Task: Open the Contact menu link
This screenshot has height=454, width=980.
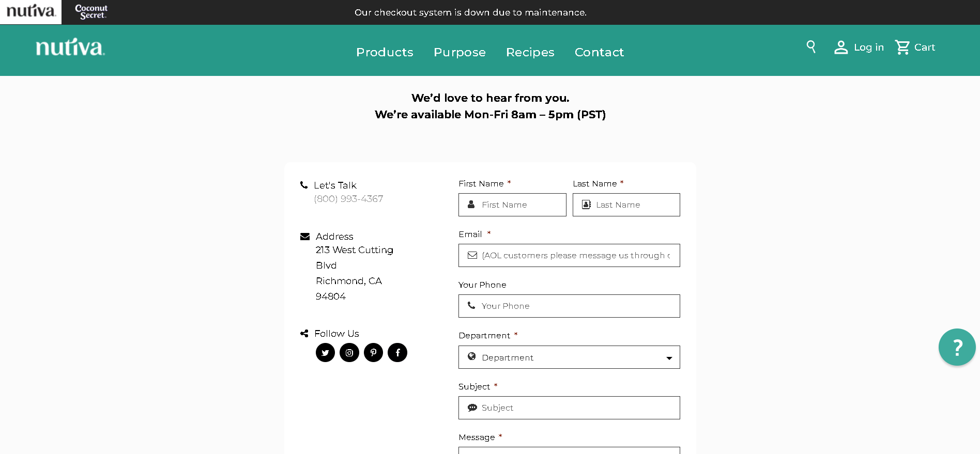Action: tap(599, 52)
